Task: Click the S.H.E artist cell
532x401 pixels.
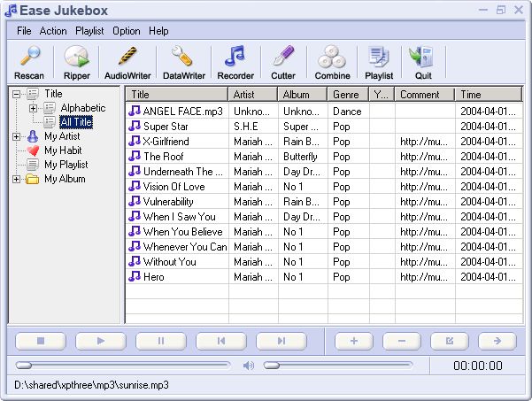Action: 246,127
